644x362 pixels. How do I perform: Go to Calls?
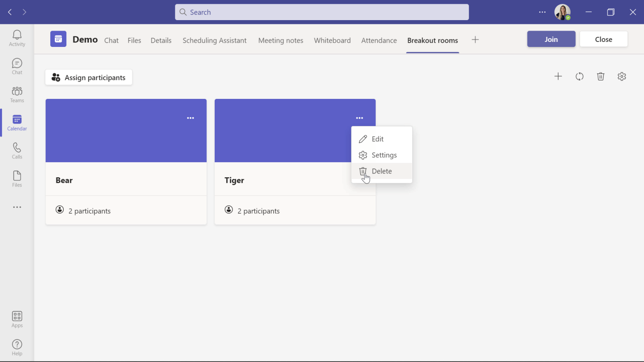[x=17, y=150]
